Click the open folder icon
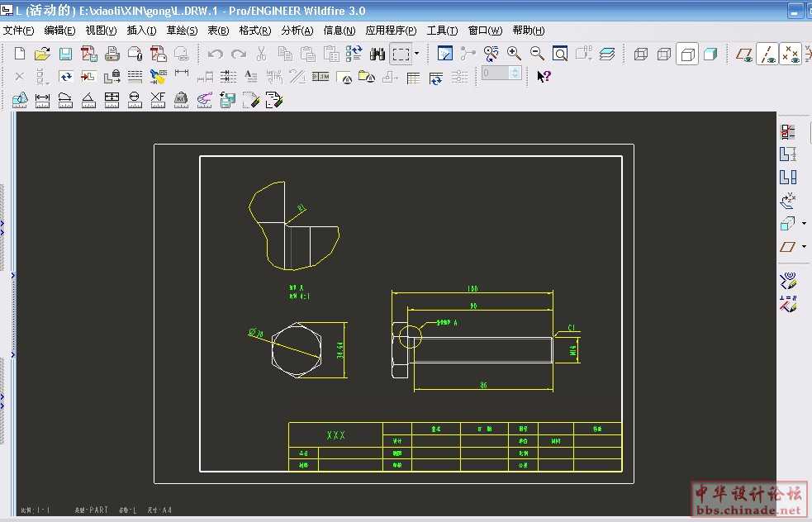Image resolution: width=812 pixels, height=522 pixels. click(42, 55)
